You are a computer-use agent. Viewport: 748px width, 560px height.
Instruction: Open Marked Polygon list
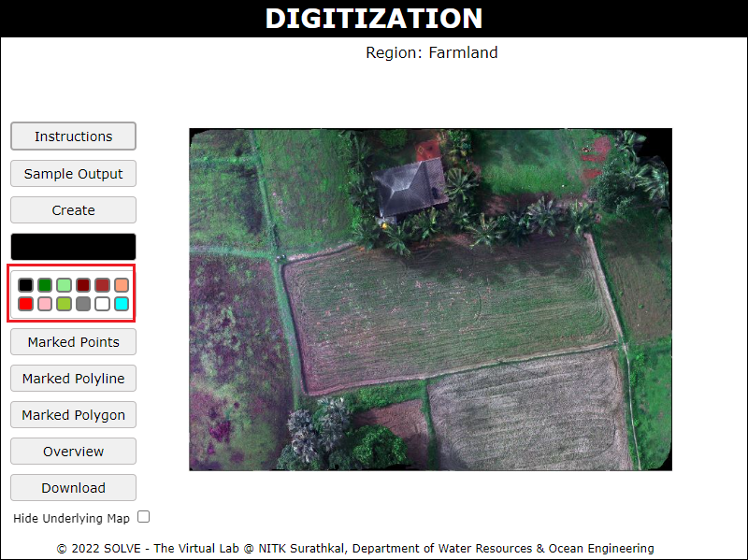click(x=73, y=415)
